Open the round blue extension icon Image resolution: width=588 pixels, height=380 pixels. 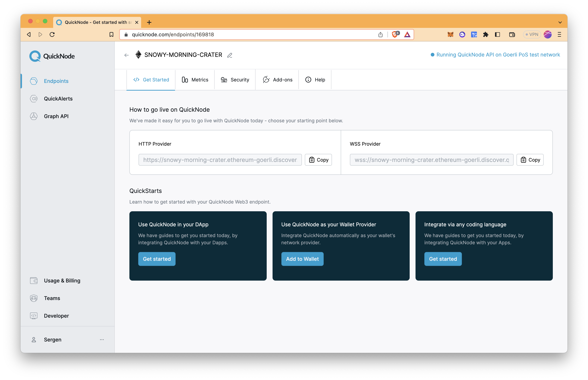462,34
